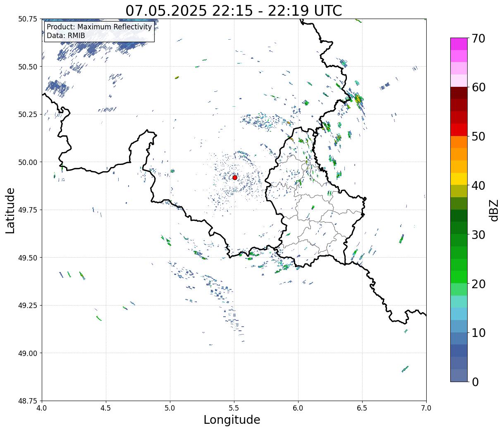Click the latitude tick label 49.50
This screenshot has height=430, width=504.
pos(28,258)
